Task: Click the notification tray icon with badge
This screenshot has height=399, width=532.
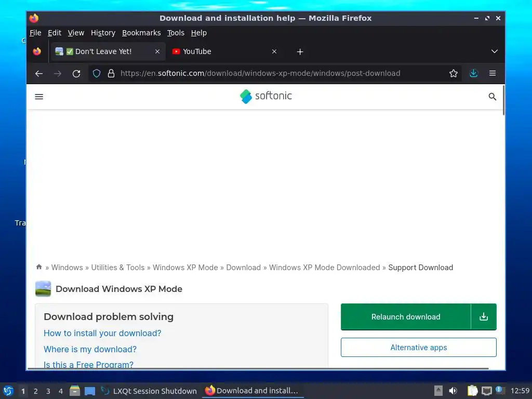Action: coord(500,390)
